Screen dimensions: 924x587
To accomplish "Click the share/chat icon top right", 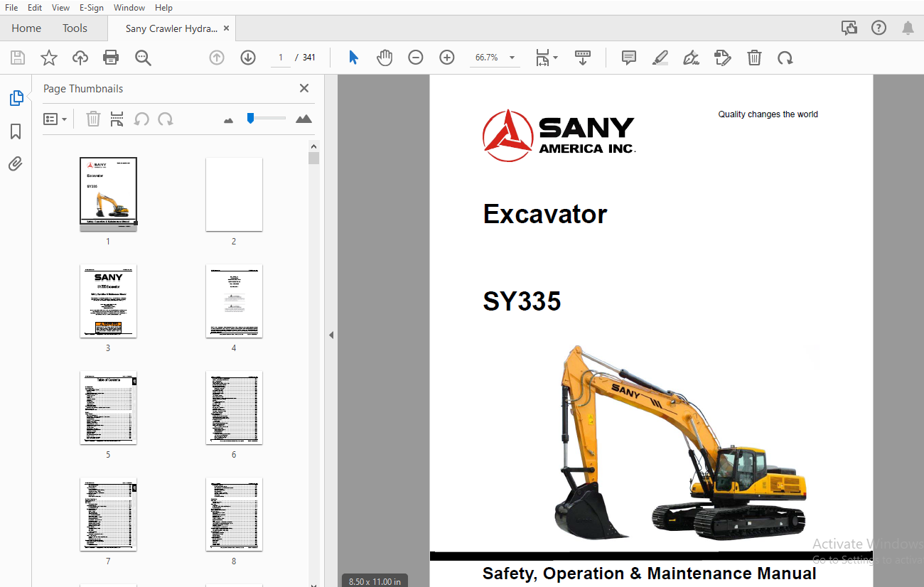I will (x=849, y=28).
